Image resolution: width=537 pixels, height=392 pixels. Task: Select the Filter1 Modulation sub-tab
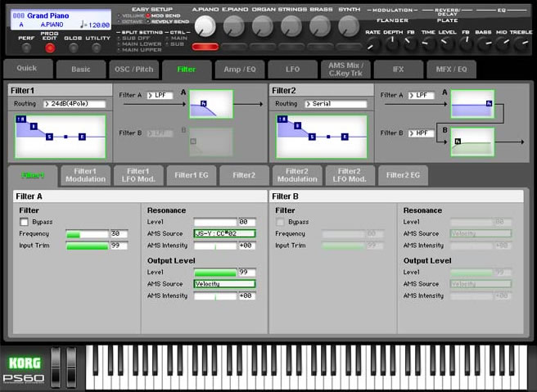[86, 175]
